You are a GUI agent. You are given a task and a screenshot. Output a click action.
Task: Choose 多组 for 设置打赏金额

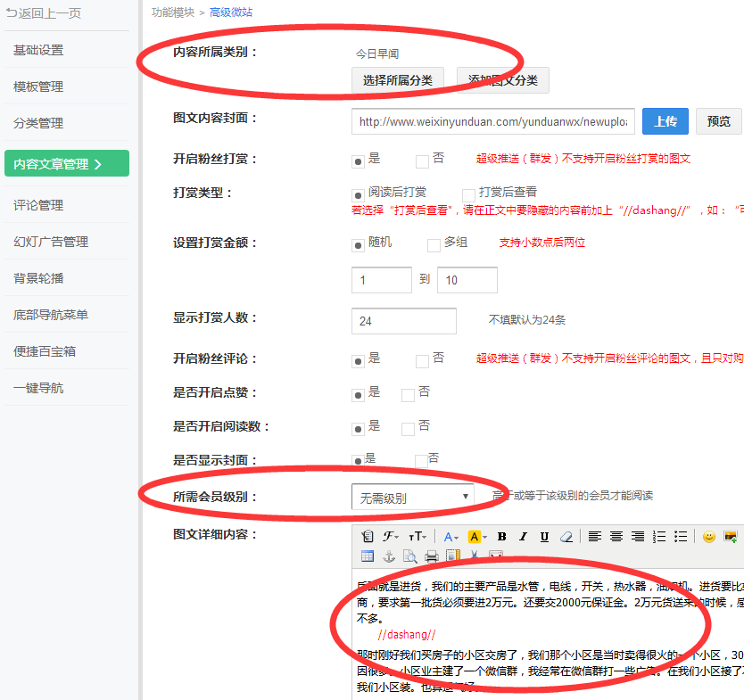tap(434, 244)
